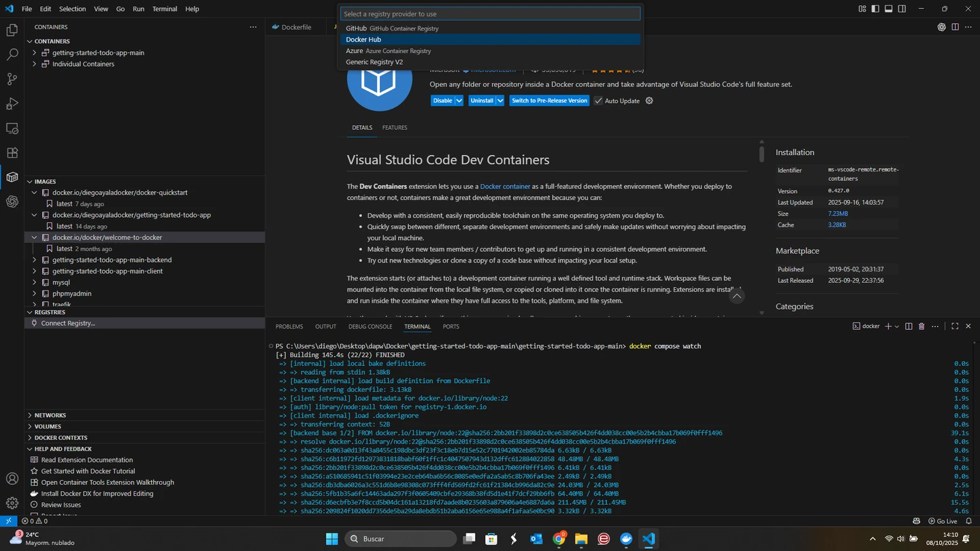Switch to the Output panel tab

[325, 327]
